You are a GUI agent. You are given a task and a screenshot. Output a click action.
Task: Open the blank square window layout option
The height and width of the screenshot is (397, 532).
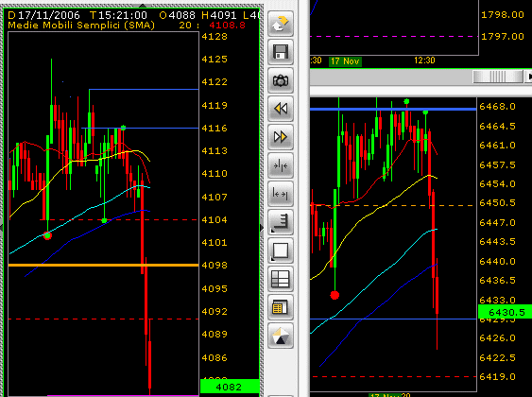(x=281, y=250)
